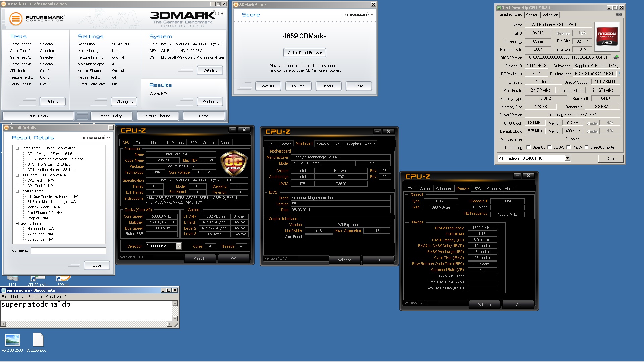This screenshot has width=644, height=362.
Task: Select the 'Ragtroll' tree row
Action: (x=38, y=218)
